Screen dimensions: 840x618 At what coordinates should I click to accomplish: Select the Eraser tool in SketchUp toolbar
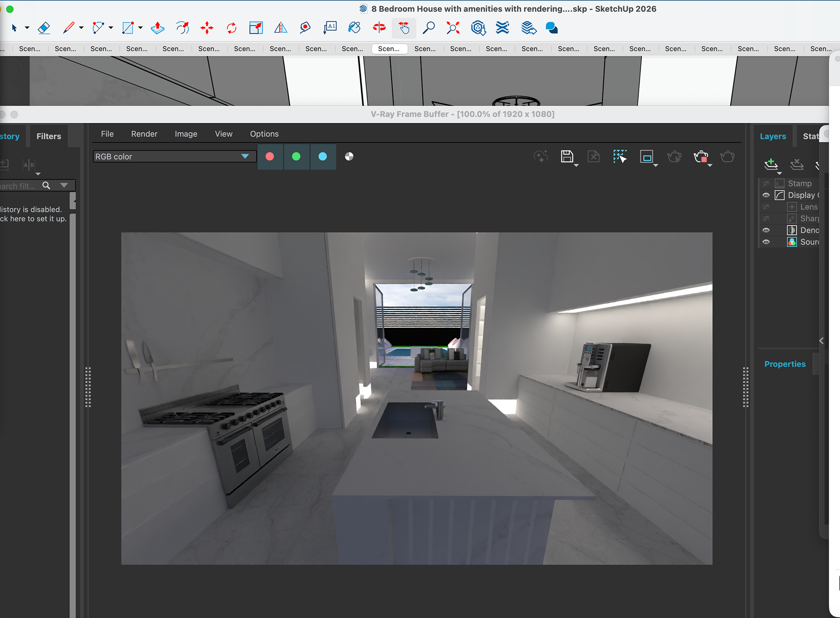coord(44,28)
